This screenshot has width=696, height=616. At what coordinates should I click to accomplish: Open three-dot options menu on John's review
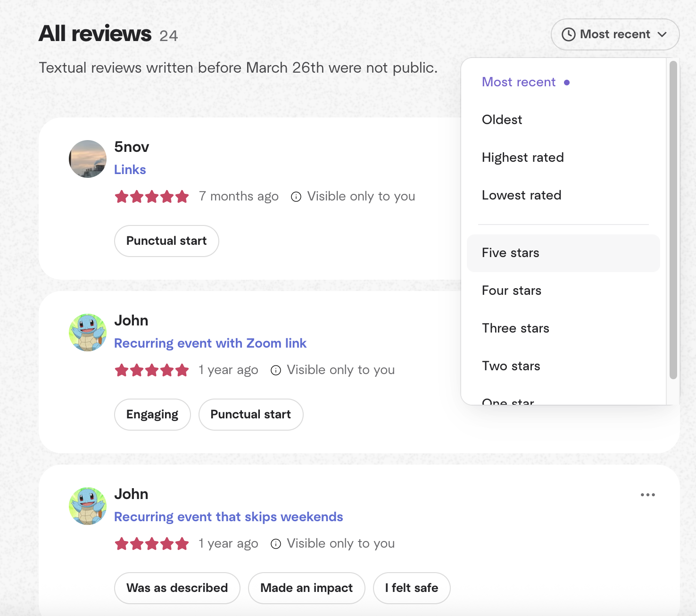click(647, 495)
